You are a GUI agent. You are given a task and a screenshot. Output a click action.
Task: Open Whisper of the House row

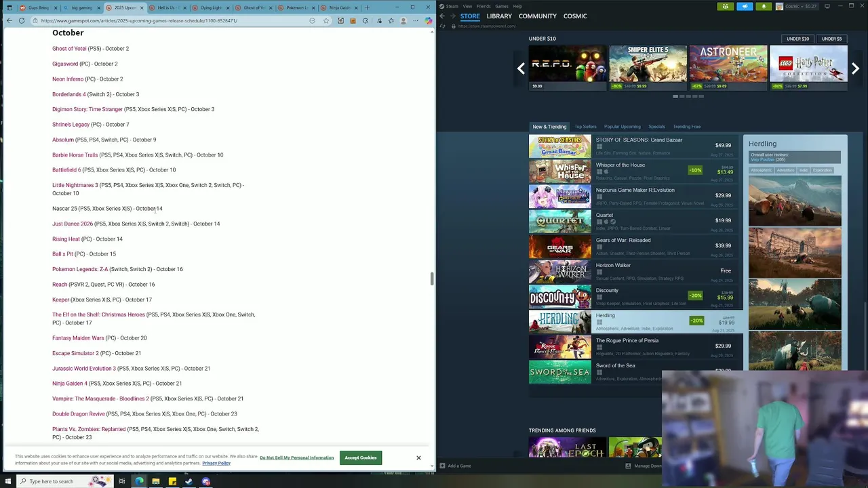coord(635,171)
